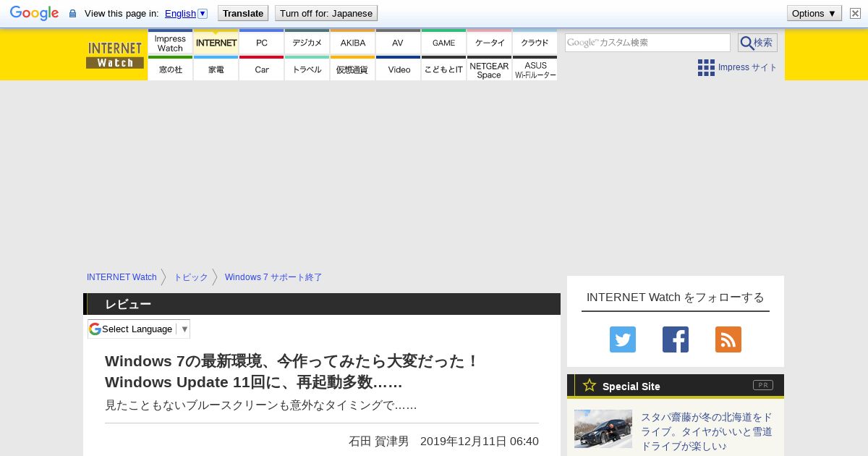This screenshot has height=456, width=868.
Task: Open the Video nav tab
Action: (x=398, y=69)
